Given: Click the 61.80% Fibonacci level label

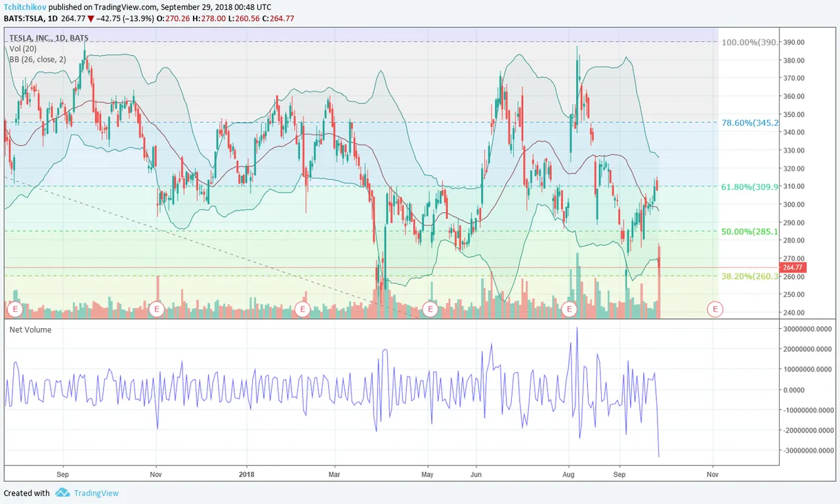Looking at the screenshot, I should pos(750,187).
